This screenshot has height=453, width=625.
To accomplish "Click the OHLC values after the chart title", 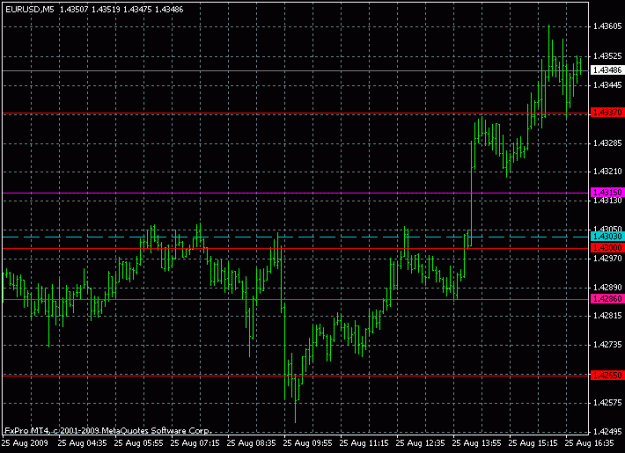I will [x=122, y=9].
